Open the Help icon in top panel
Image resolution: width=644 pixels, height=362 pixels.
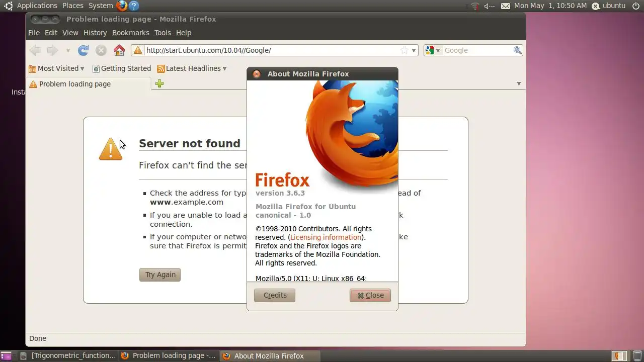coord(133,6)
